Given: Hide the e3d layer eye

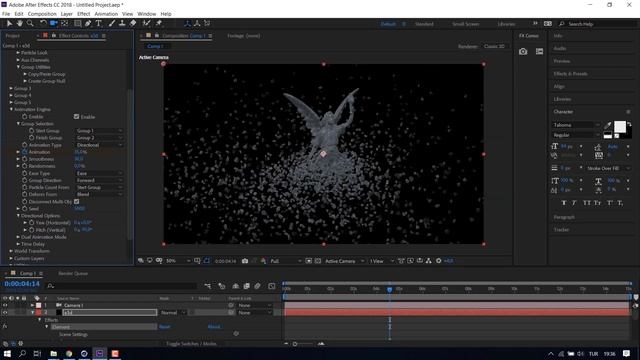Looking at the screenshot, I should point(5,313).
